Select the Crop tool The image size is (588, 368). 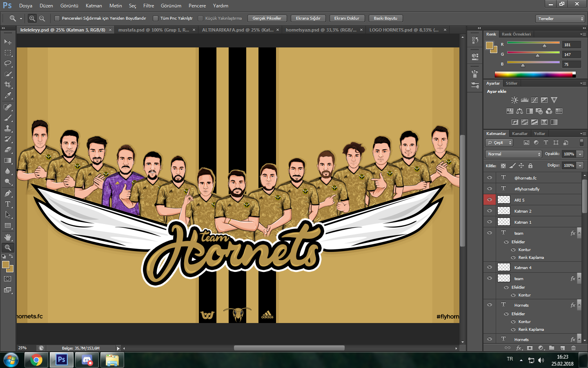[x=8, y=85]
